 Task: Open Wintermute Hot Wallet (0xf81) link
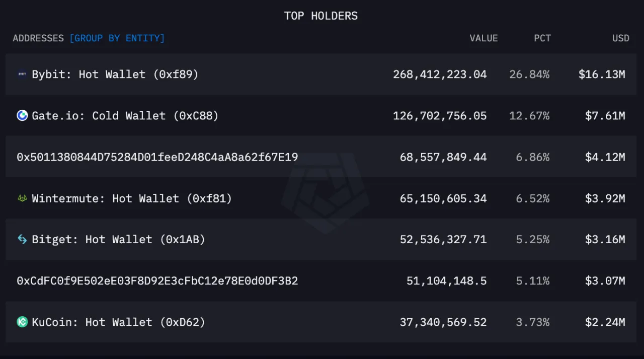tap(132, 198)
